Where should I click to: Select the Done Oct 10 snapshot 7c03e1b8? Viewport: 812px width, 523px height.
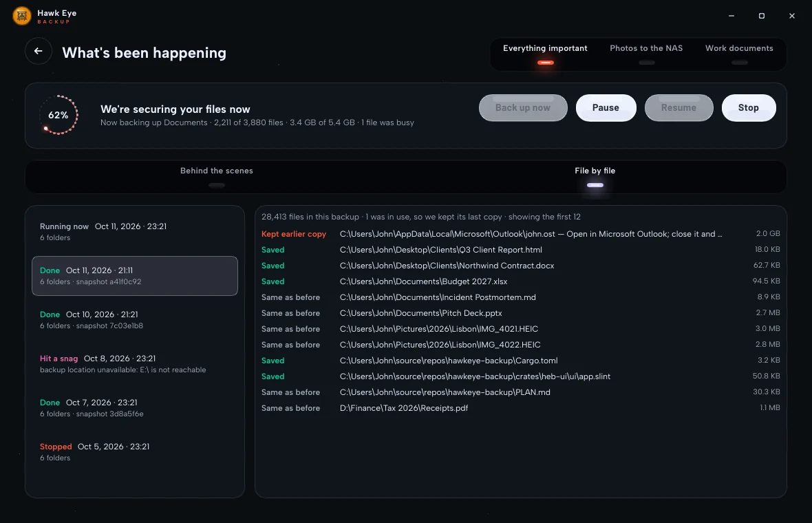point(135,320)
